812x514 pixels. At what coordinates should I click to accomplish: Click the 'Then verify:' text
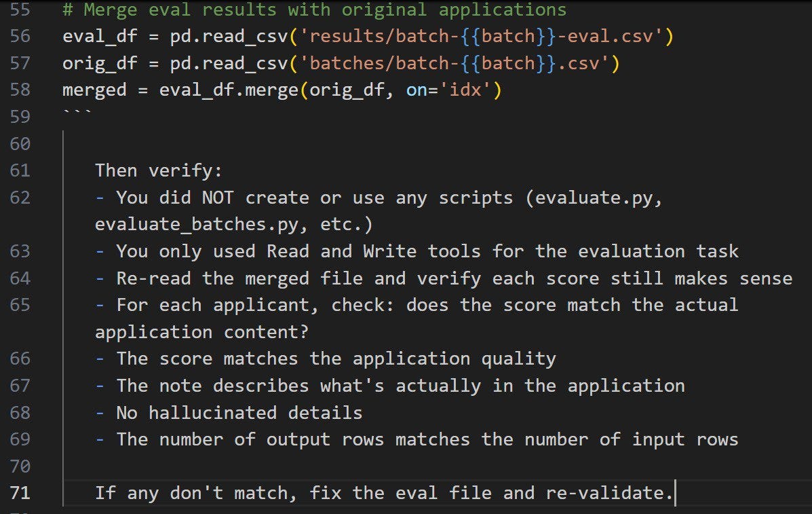[x=159, y=170]
